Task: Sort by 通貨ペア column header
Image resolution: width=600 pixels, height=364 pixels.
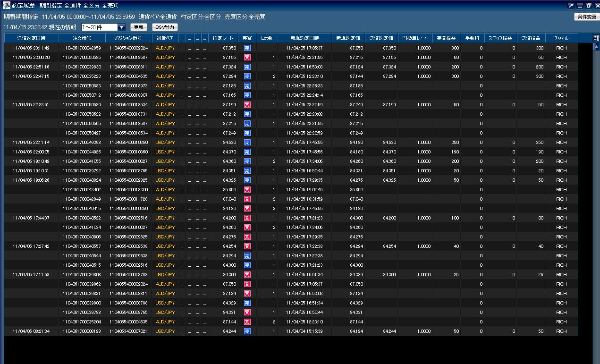Action: (x=165, y=38)
